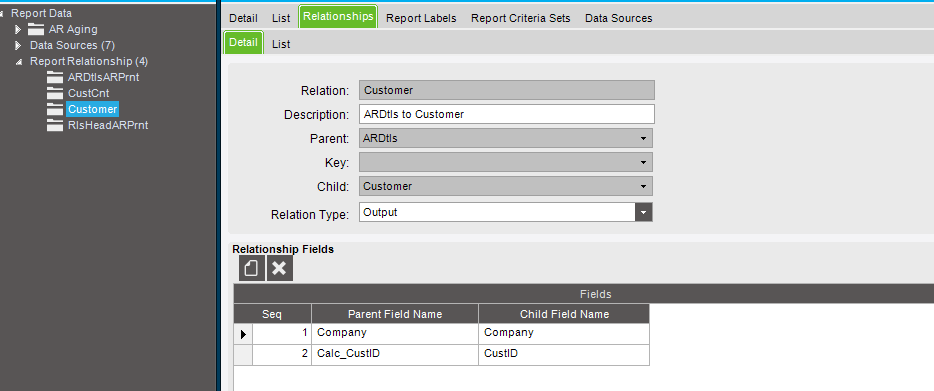
Task: Expand the AR Aging tree node
Action: click(18, 29)
